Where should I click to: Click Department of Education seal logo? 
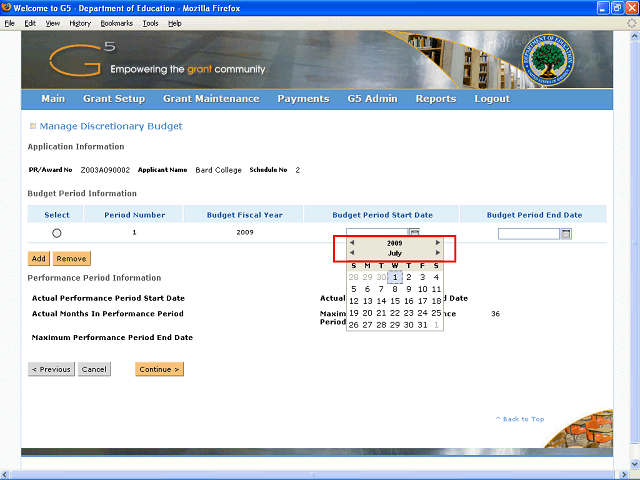(548, 60)
